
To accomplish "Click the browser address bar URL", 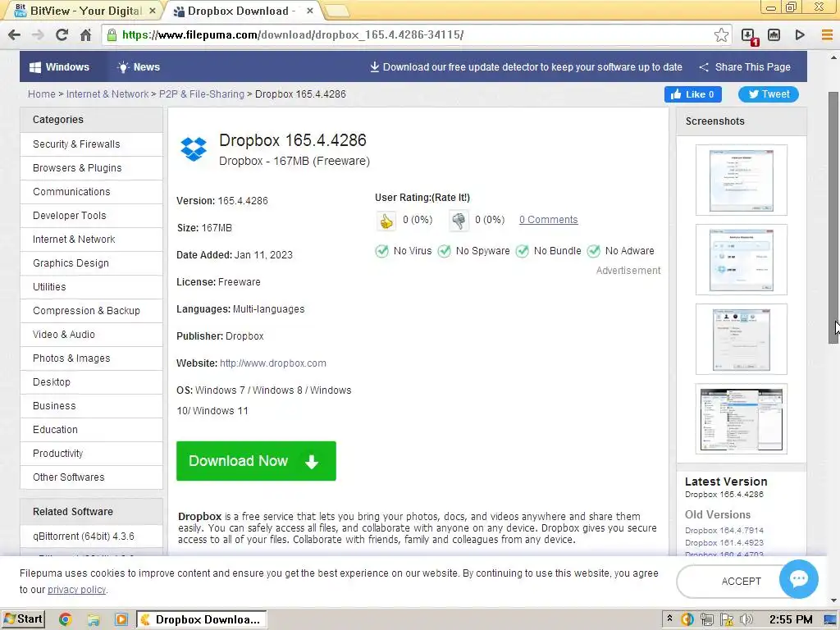I will 293,34.
